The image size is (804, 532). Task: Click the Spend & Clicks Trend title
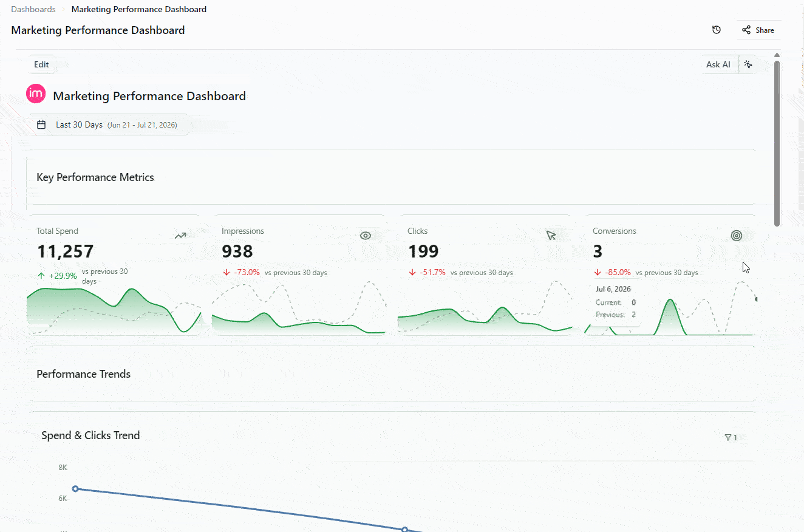point(90,435)
